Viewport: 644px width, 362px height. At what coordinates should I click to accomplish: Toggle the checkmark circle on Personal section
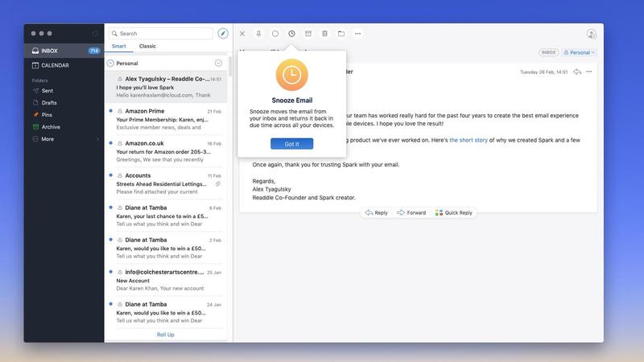[x=218, y=63]
